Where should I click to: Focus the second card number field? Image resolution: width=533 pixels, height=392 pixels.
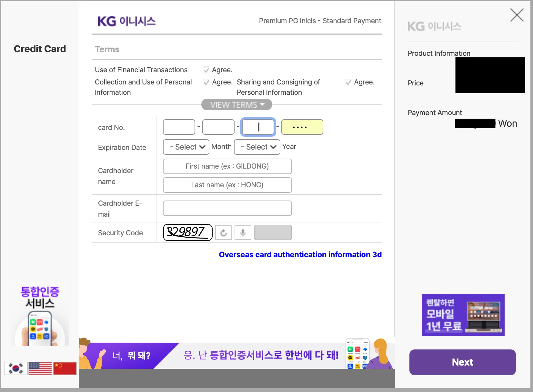pyautogui.click(x=218, y=127)
